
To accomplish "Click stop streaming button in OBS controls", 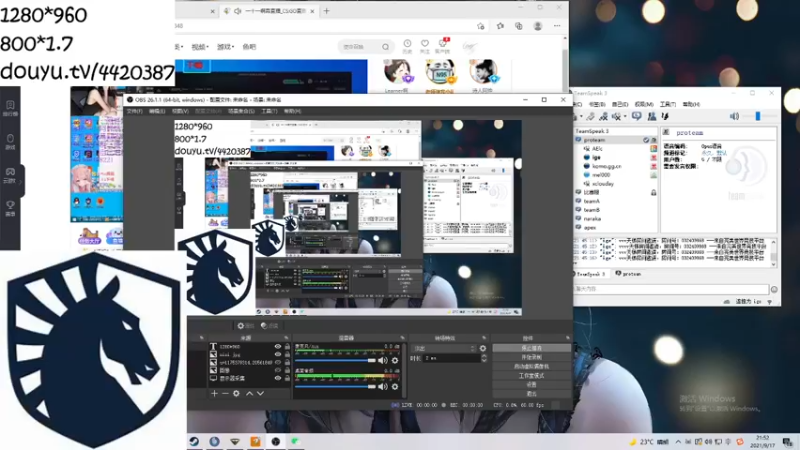I will [x=531, y=348].
